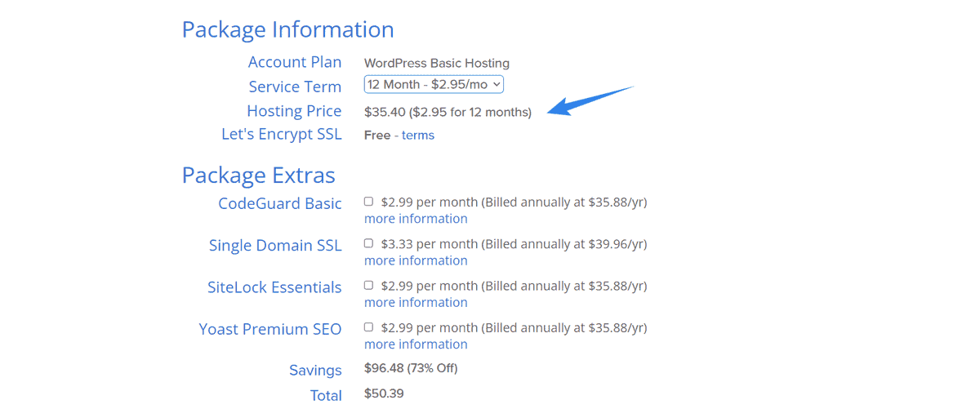Show more information for Yoast Premium SEO

click(x=416, y=344)
